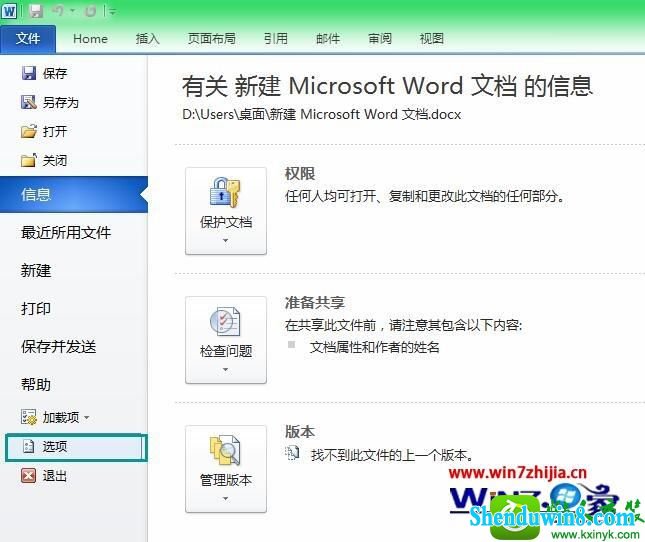This screenshot has height=542, width=645.
Task: Click the 关闭 label in sidebar
Action: coord(55,160)
